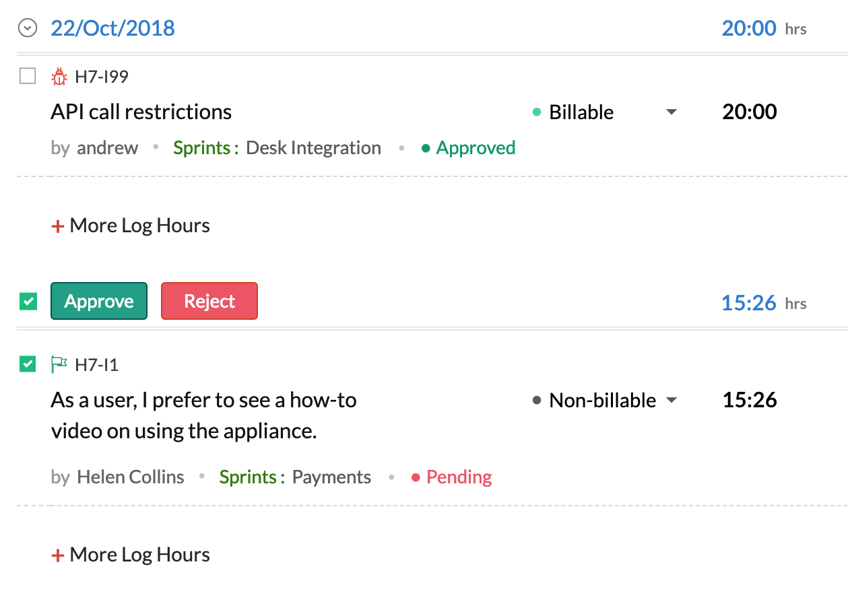Click the Payments sprint name

(331, 477)
